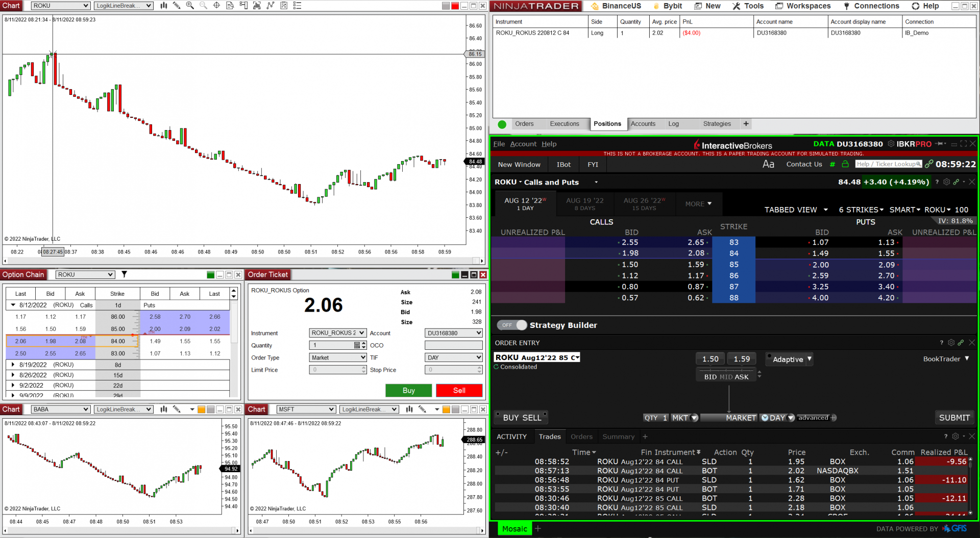Choose BID on the price selector
This screenshot has width=980, height=538.
[x=710, y=377]
